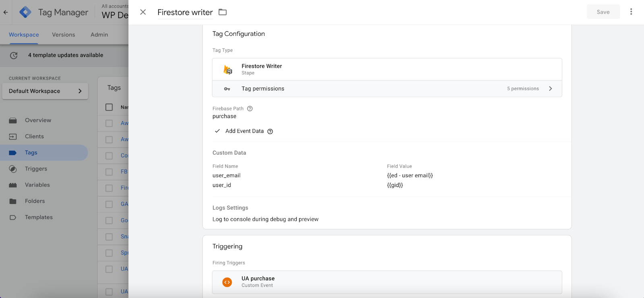Click the Firestore writer tag name field

click(x=185, y=12)
